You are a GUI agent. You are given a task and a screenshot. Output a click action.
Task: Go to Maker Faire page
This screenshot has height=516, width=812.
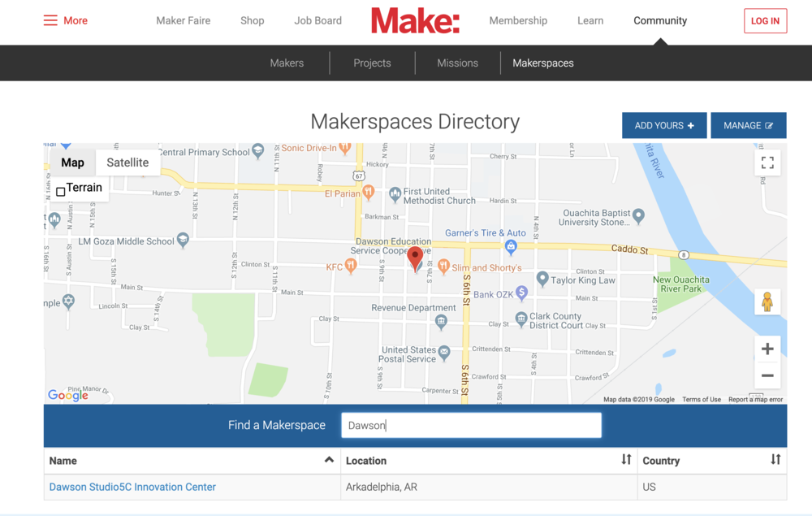[184, 21]
